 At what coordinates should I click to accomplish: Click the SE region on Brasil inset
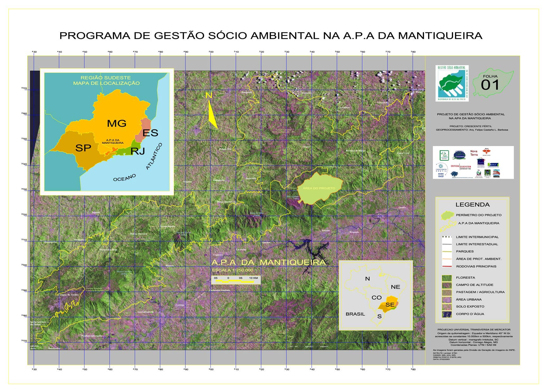(x=390, y=305)
